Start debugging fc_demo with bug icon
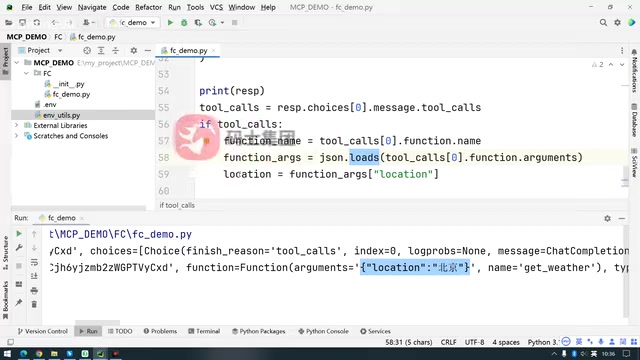This screenshot has width=640, height=360. click(x=184, y=22)
